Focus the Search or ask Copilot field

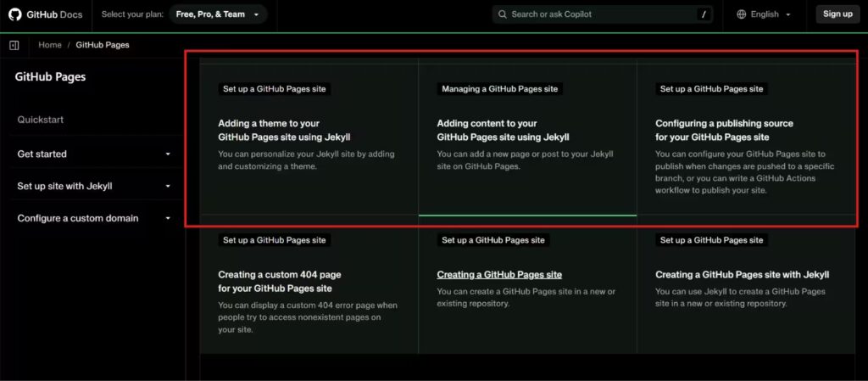click(x=603, y=14)
